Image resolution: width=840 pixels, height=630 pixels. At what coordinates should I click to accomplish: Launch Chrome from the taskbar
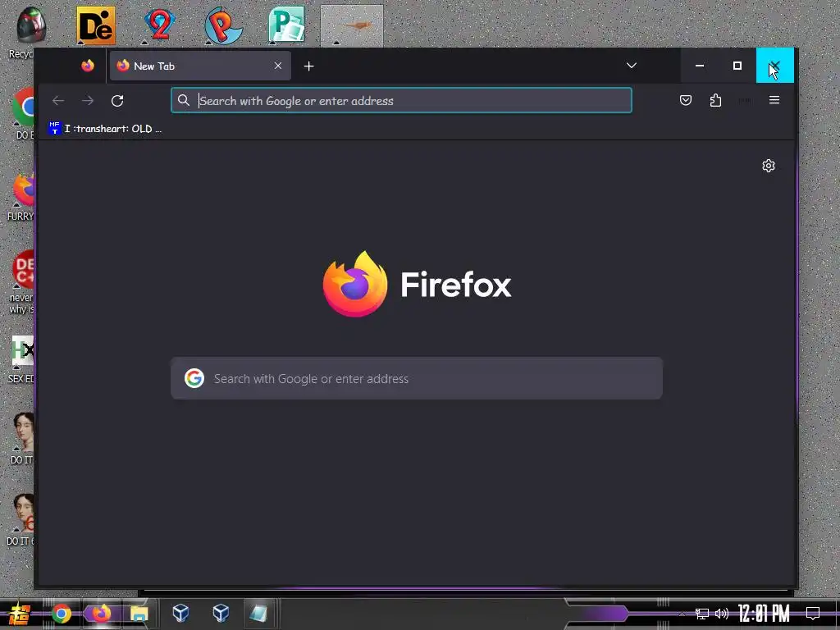61,614
